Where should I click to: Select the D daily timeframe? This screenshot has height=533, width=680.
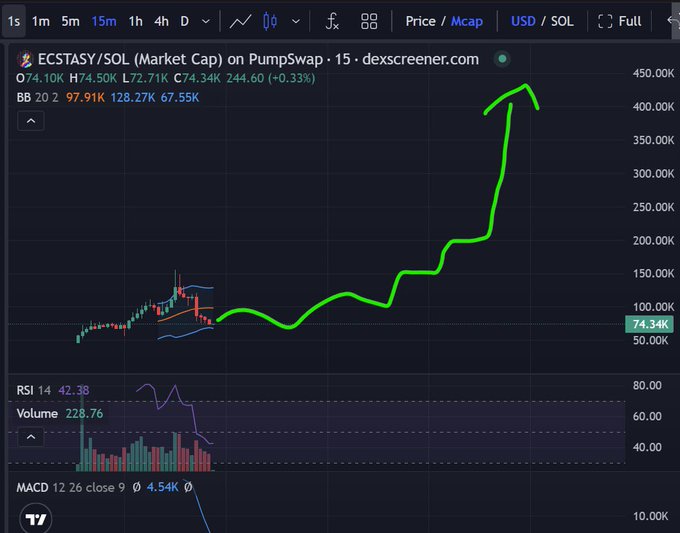pos(185,21)
